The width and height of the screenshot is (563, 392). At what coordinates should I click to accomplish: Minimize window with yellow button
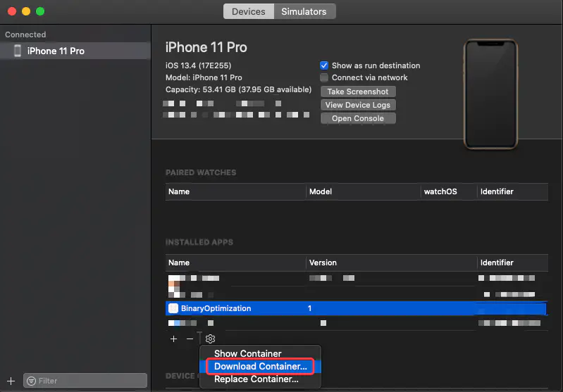click(x=26, y=11)
